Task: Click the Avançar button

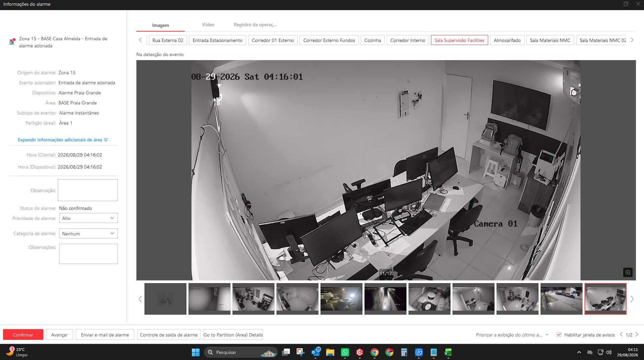Action: click(x=59, y=335)
